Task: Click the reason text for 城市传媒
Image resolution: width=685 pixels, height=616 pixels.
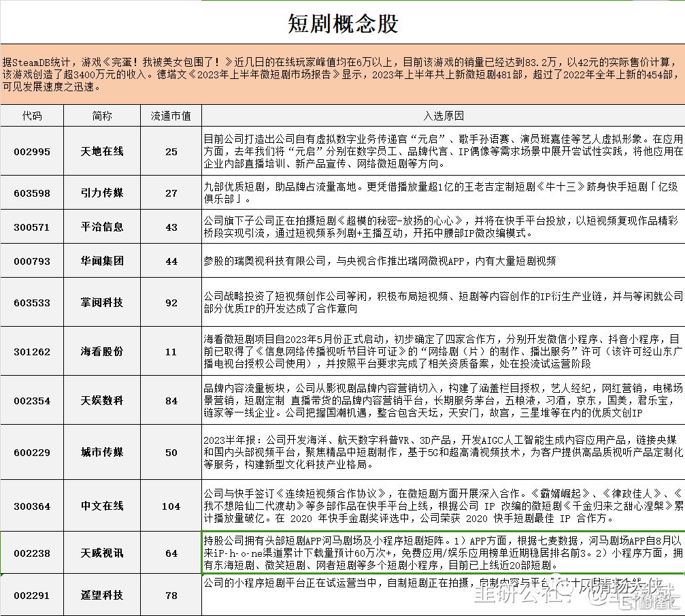Action: coord(443,452)
